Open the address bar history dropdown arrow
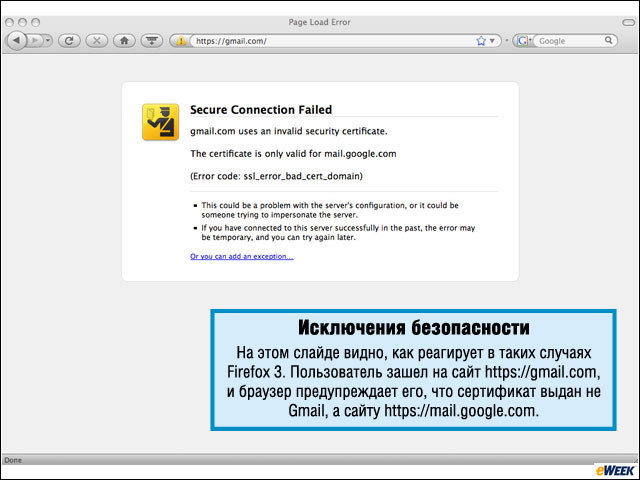This screenshot has height=480, width=640. (x=492, y=41)
